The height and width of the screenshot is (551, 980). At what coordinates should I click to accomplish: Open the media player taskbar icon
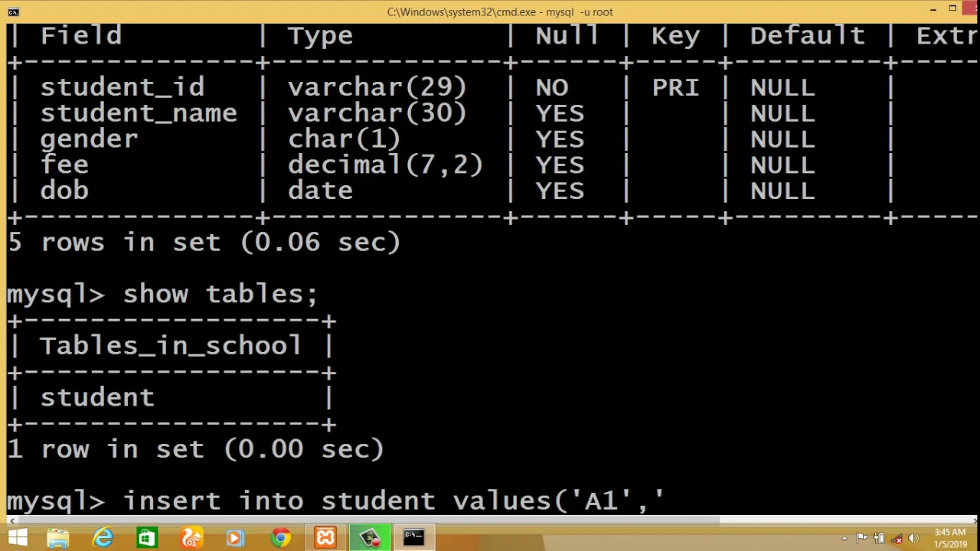click(235, 538)
